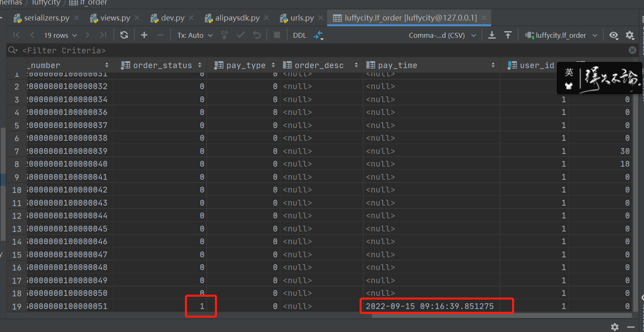Open the Comma-...d (CSV) extractor dropdown
The image size is (644, 332).
[x=443, y=35]
